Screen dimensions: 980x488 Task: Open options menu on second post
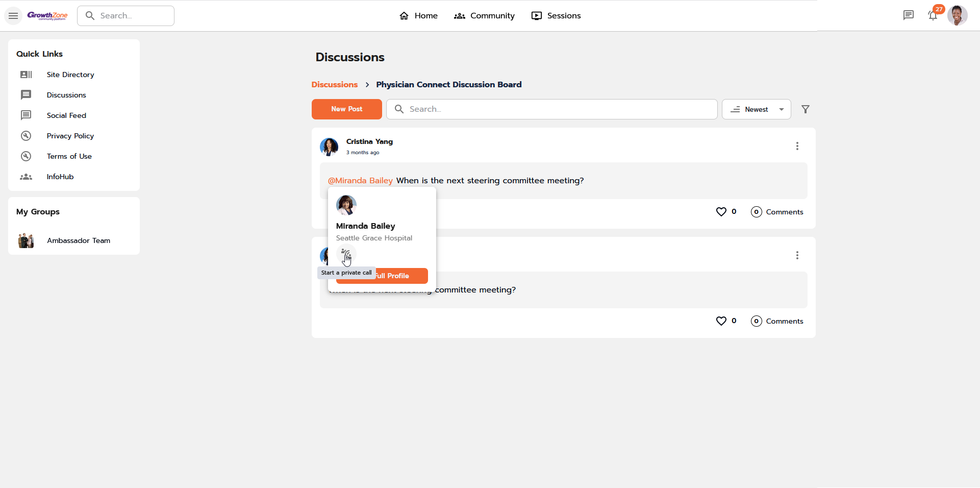[797, 255]
